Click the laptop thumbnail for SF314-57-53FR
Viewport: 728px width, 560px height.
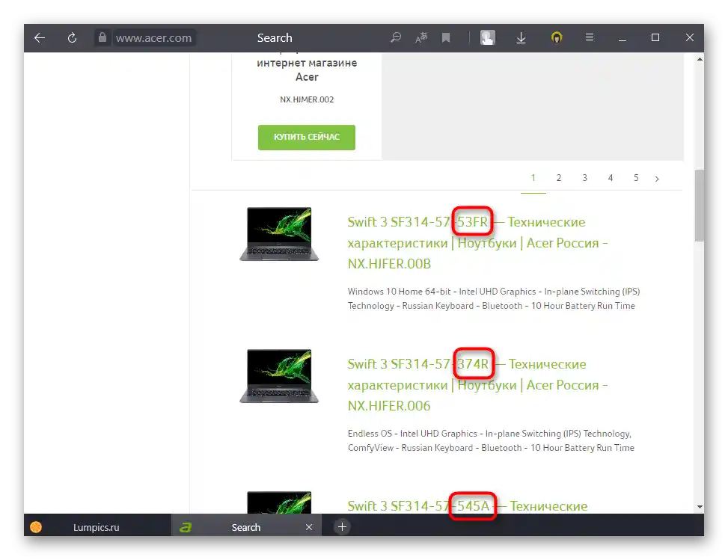click(279, 234)
